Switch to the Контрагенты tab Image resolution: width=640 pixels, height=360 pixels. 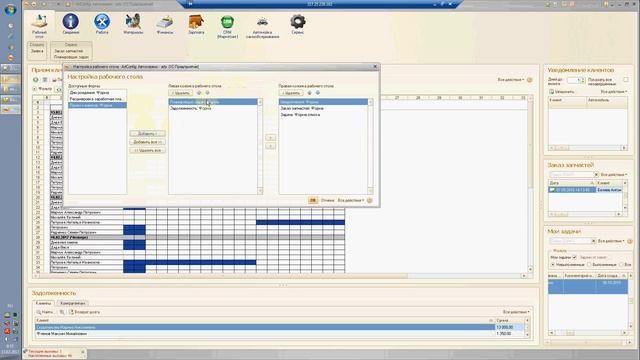click(73, 303)
